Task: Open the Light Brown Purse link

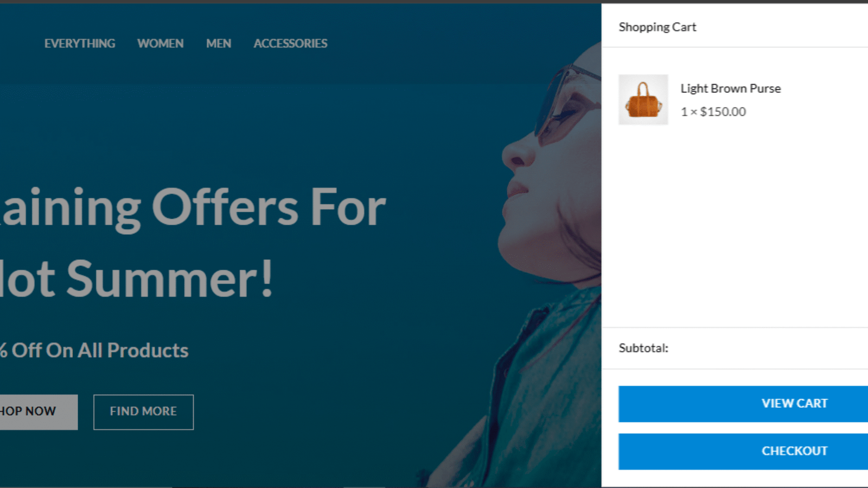Action: pos(731,88)
